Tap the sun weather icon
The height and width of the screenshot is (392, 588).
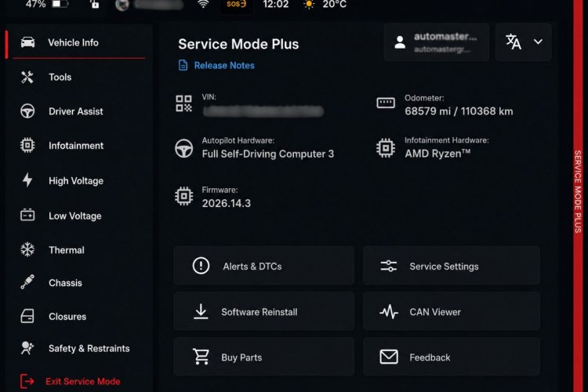309,4
